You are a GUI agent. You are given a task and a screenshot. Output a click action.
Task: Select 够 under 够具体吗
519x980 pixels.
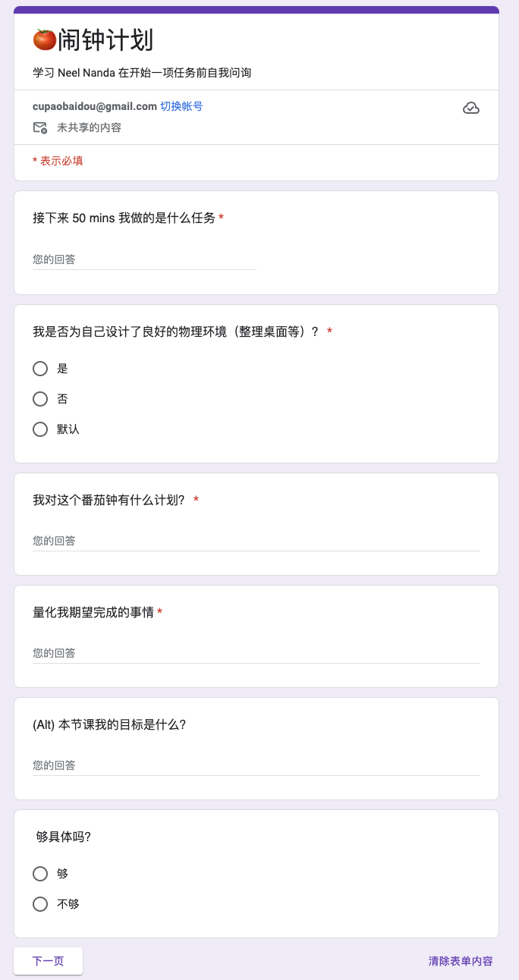(x=40, y=874)
